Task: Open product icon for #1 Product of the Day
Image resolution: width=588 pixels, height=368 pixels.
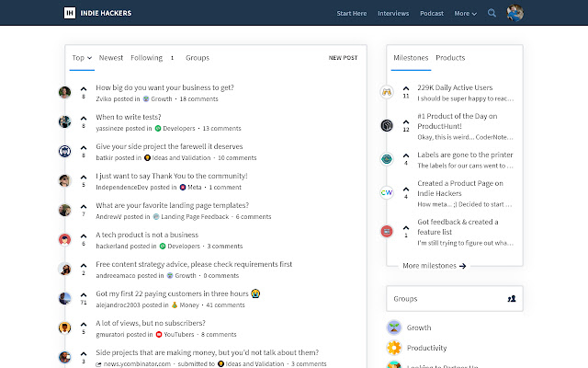Action: [387, 125]
